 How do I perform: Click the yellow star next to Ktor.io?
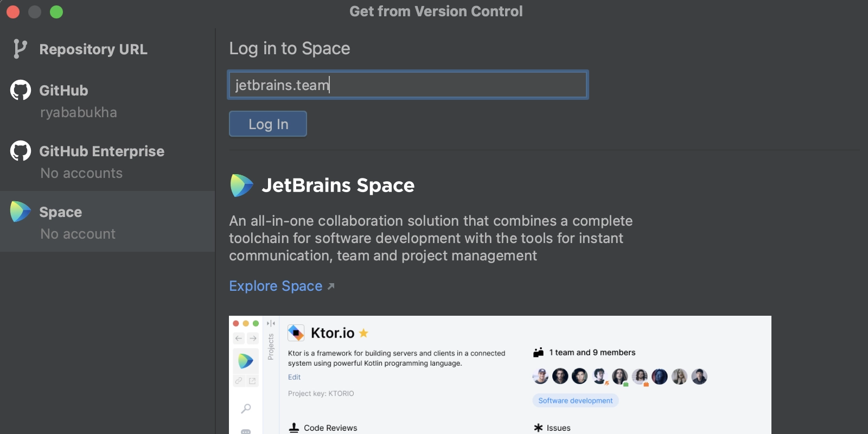[363, 333]
